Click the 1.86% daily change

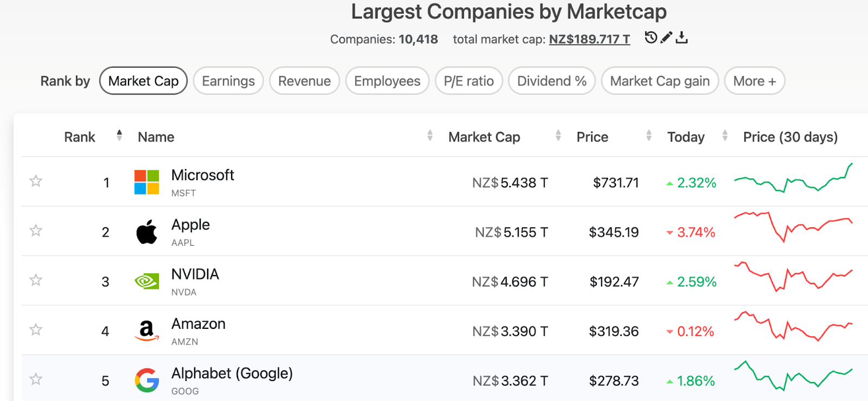pyautogui.click(x=691, y=381)
